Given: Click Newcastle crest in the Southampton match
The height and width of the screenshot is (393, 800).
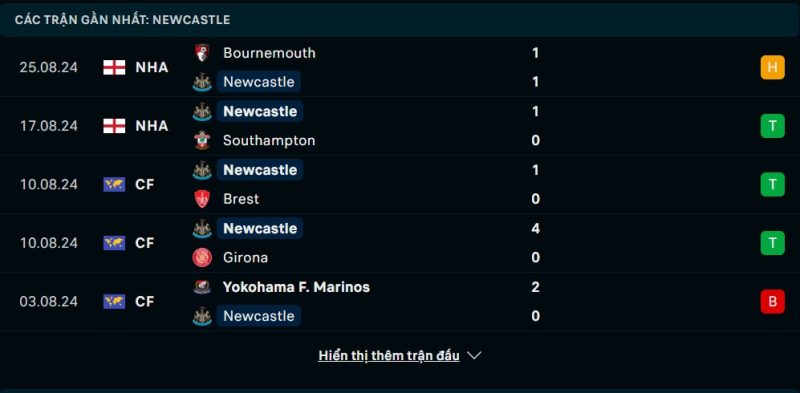Looking at the screenshot, I should (x=202, y=111).
